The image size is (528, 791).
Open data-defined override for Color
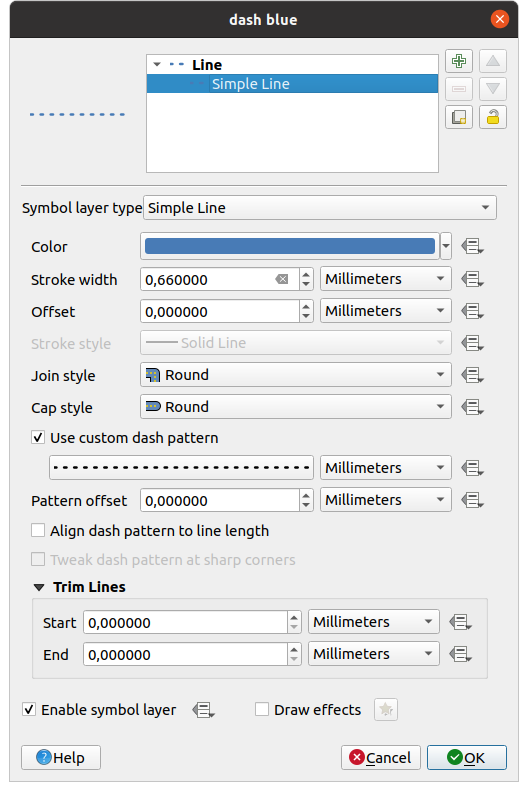click(473, 247)
